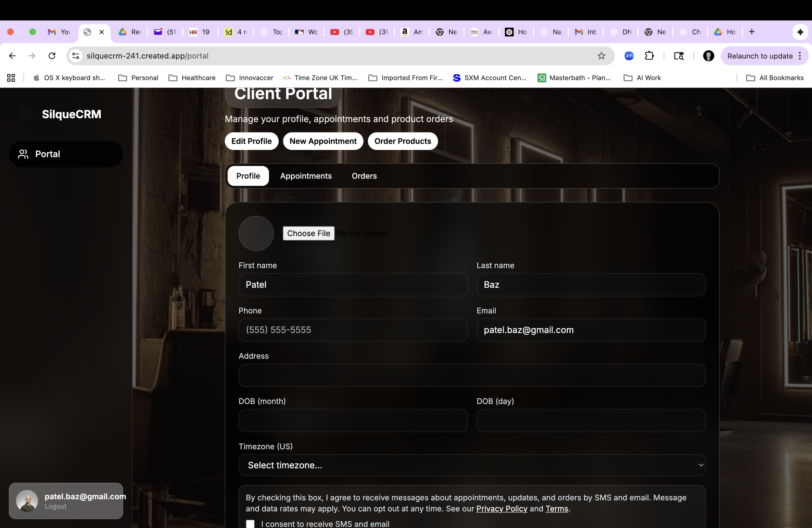Go back to previous page

point(12,56)
